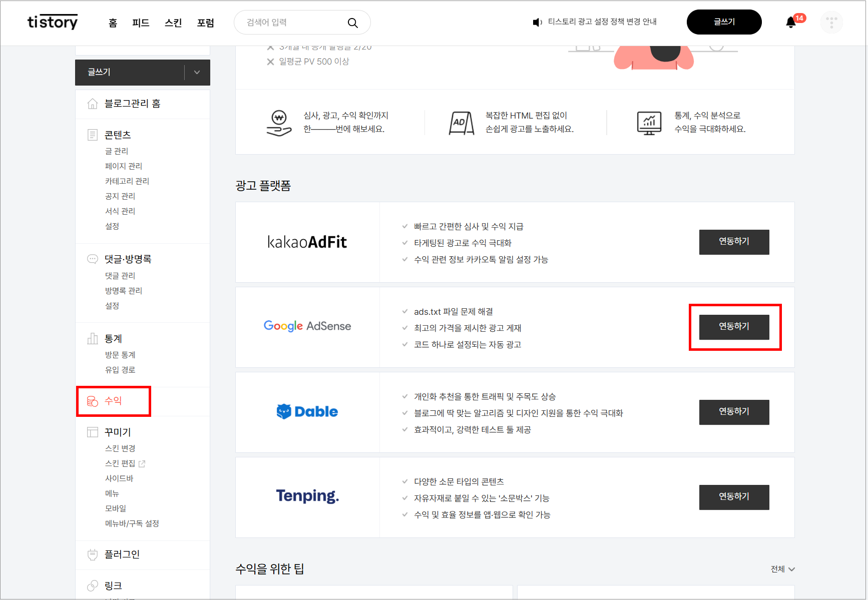Open the 포럼 top menu
This screenshot has height=600, width=868.
point(206,23)
